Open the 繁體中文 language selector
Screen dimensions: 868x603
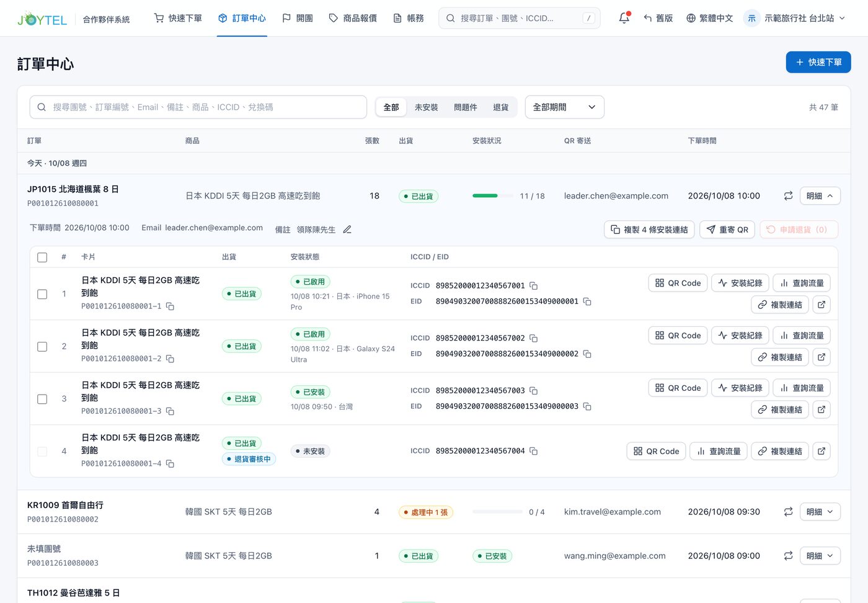[709, 19]
